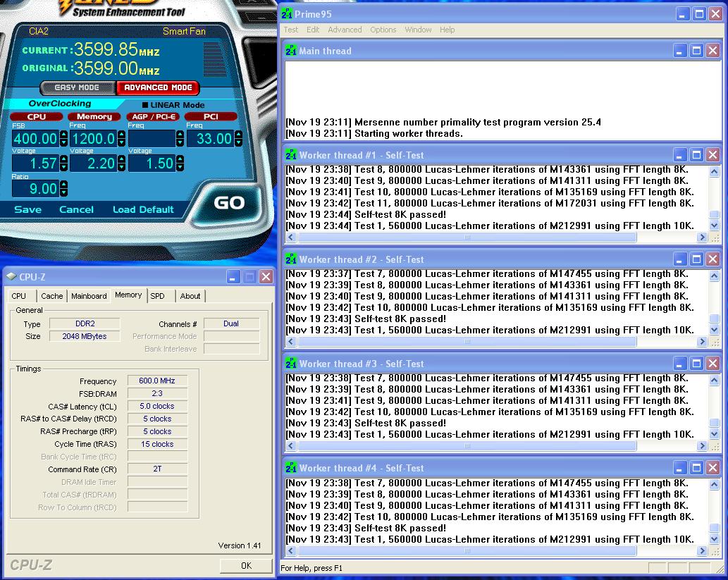
Task: Adjust the AGP/PCI-E Freq stepper
Action: tap(180, 138)
